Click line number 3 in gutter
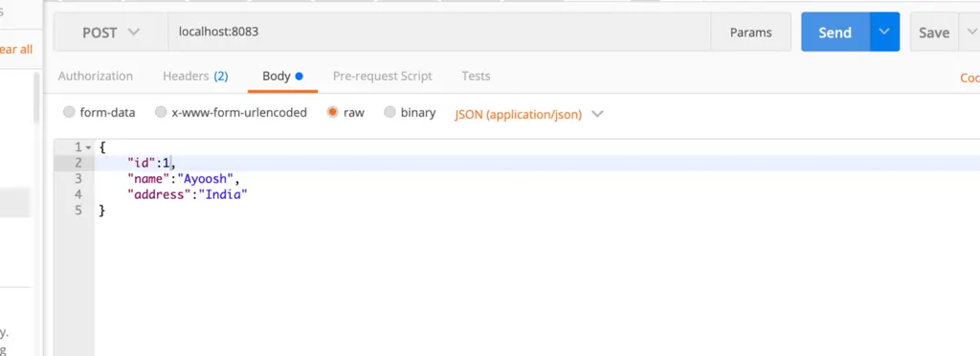Viewport: 980px width, 356px height. pos(78,179)
